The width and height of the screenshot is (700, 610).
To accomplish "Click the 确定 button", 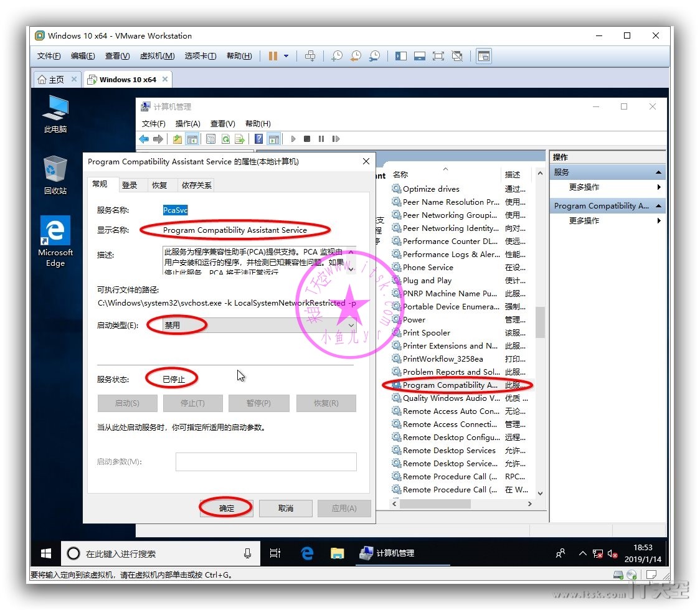I will pos(226,509).
